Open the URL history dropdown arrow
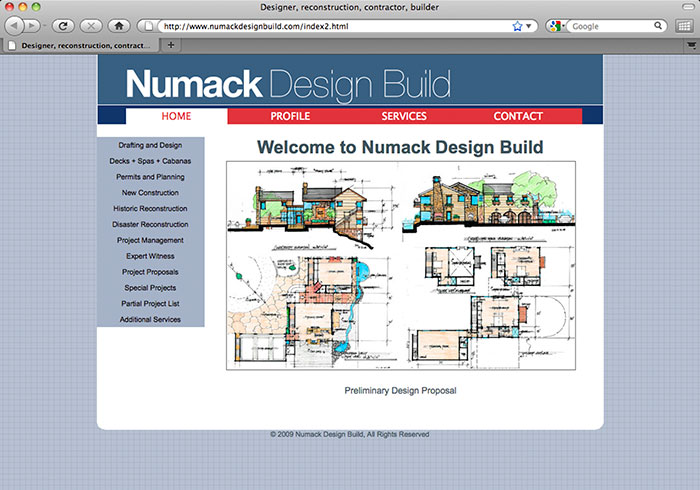This screenshot has width=700, height=490. click(529, 26)
